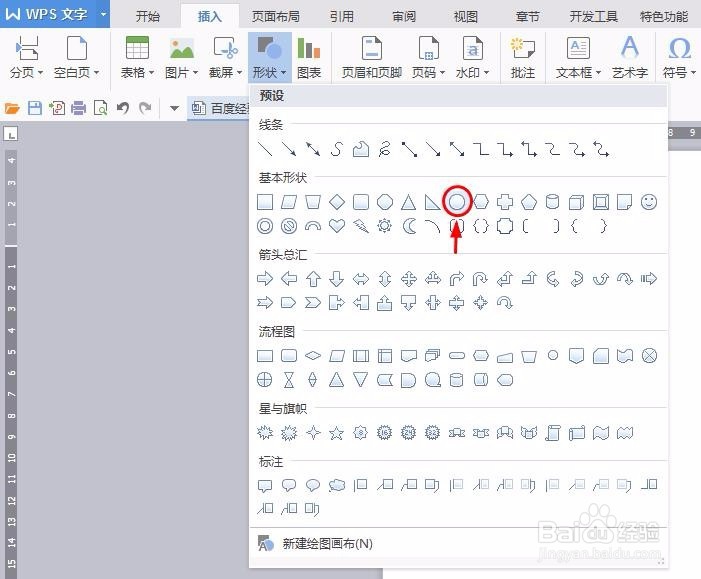Switch to the 视图 view tab
Image resolution: width=701 pixels, height=579 pixels.
click(x=466, y=17)
